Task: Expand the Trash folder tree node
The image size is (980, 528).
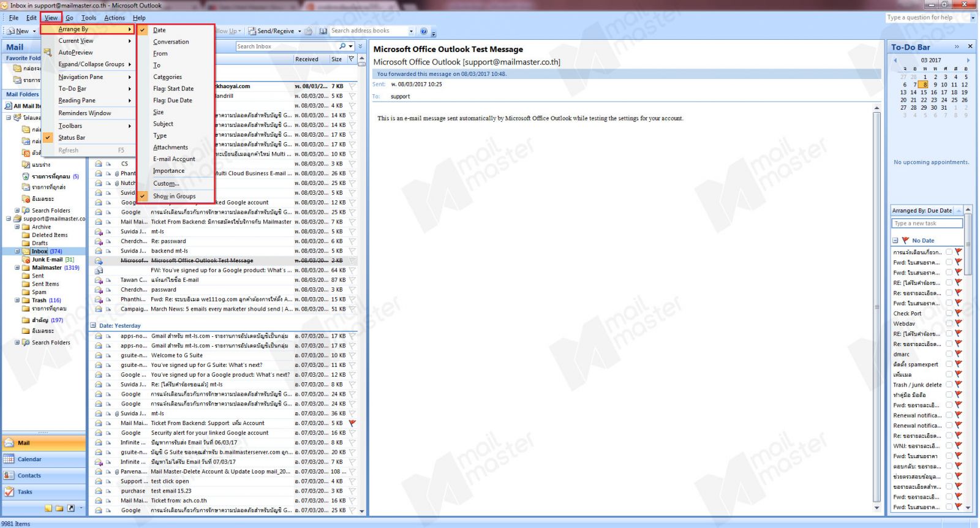Action: point(17,300)
